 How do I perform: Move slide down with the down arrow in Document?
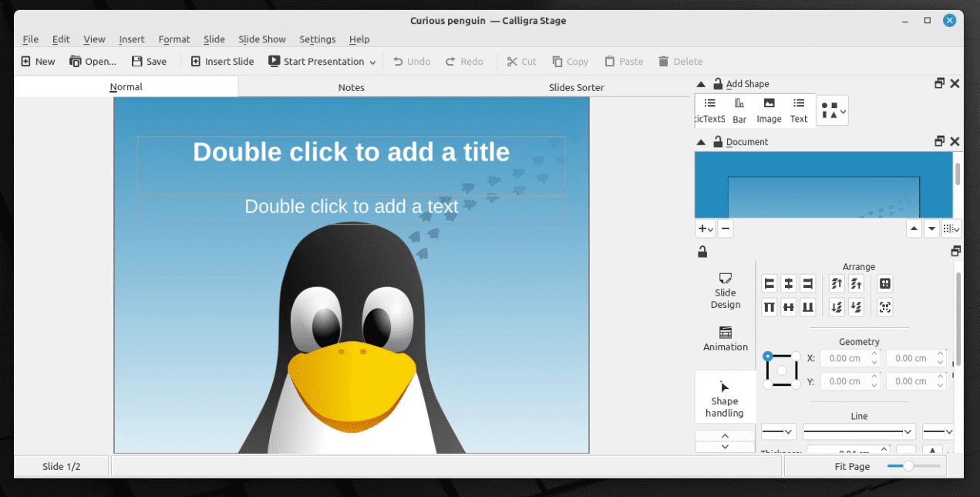tap(932, 228)
